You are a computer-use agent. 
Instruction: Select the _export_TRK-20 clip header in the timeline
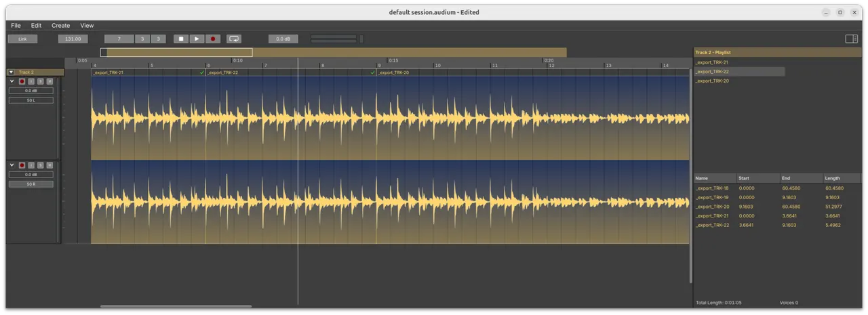pos(532,72)
